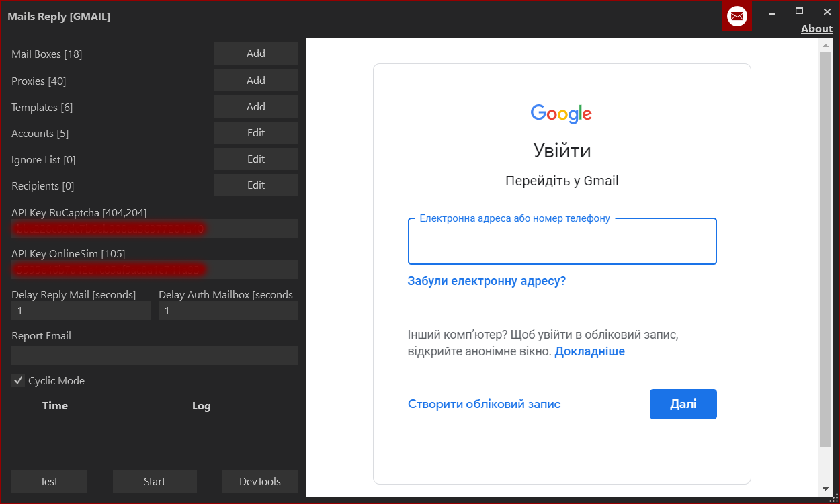Viewport: 840px width, 504px height.
Task: Click the 'Proxies [40]' label
Action: 39,81
